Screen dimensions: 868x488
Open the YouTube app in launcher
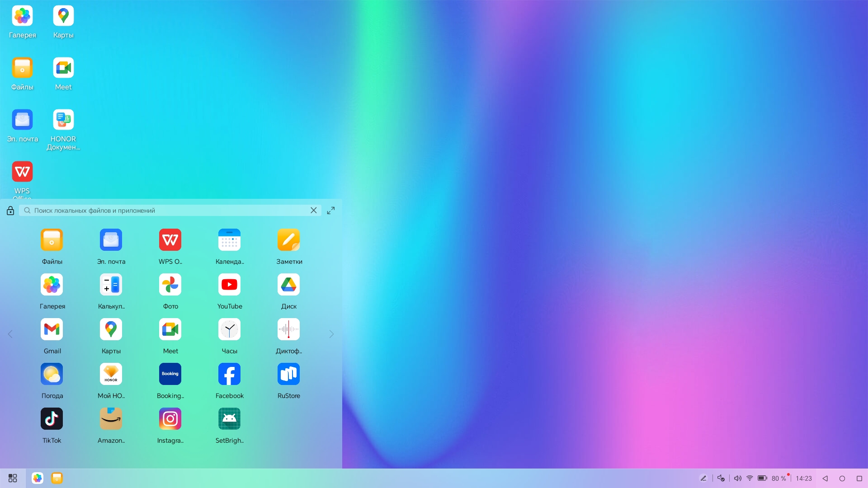pos(229,285)
